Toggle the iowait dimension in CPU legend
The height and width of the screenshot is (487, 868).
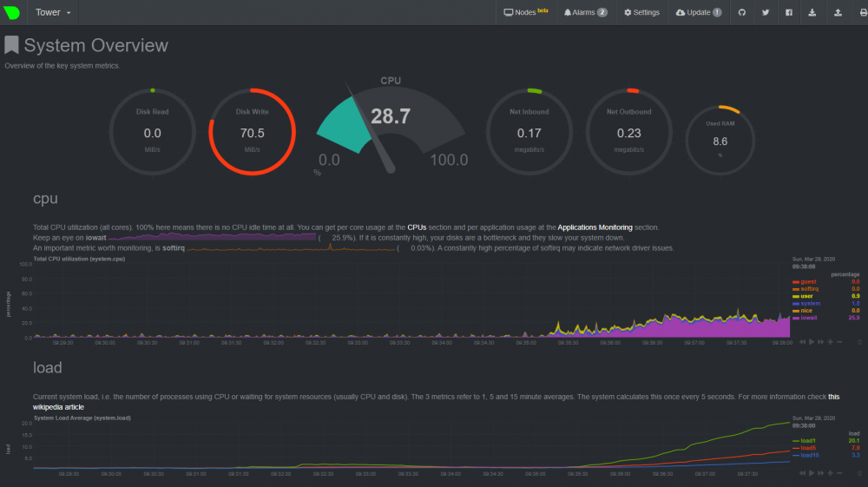click(808, 318)
